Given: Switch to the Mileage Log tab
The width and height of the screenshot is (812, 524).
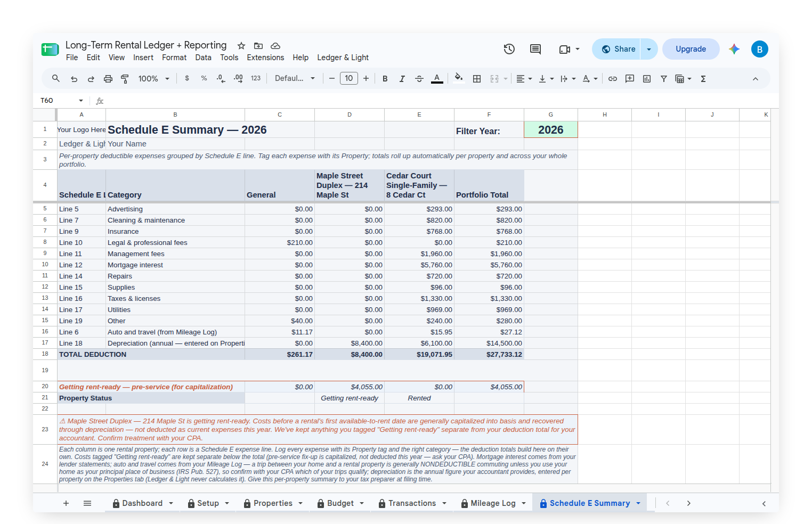Looking at the screenshot, I should point(493,503).
